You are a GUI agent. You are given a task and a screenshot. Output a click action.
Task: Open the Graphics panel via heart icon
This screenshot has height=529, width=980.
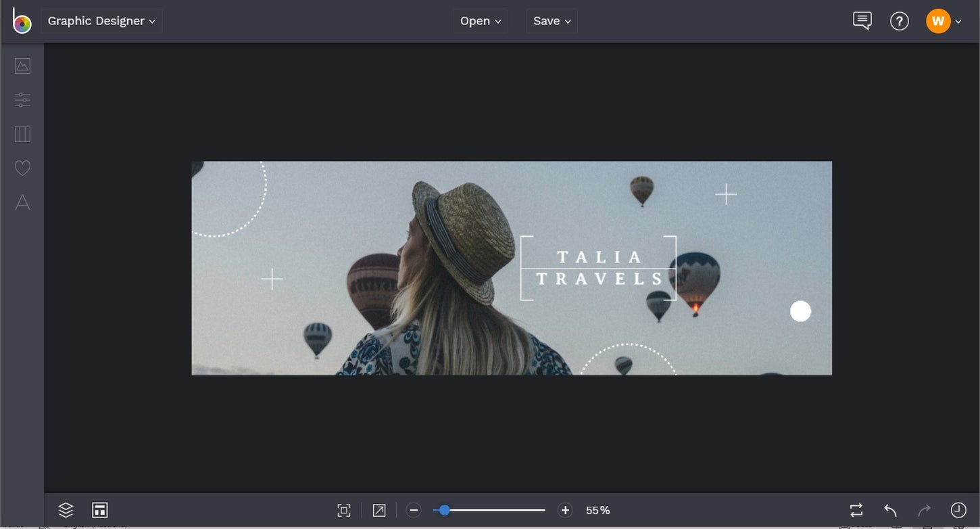[x=22, y=168]
